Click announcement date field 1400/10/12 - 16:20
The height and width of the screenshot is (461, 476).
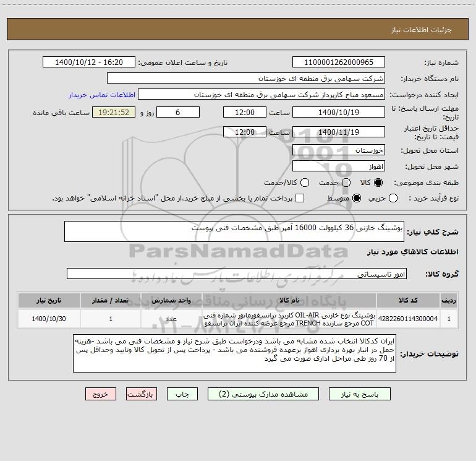88,62
